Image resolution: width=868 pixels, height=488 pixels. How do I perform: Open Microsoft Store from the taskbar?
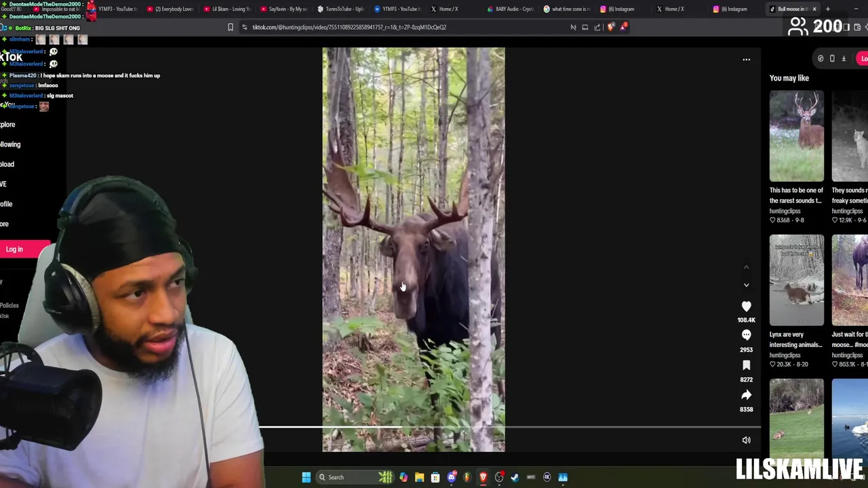[x=435, y=477]
